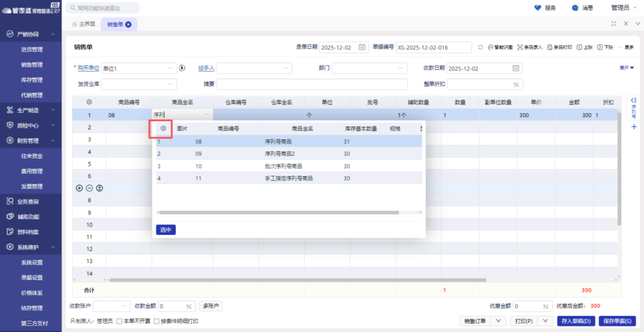The width and height of the screenshot is (644, 332).
Task: Collapse the 序列号 side panel icon
Action: [x=633, y=101]
